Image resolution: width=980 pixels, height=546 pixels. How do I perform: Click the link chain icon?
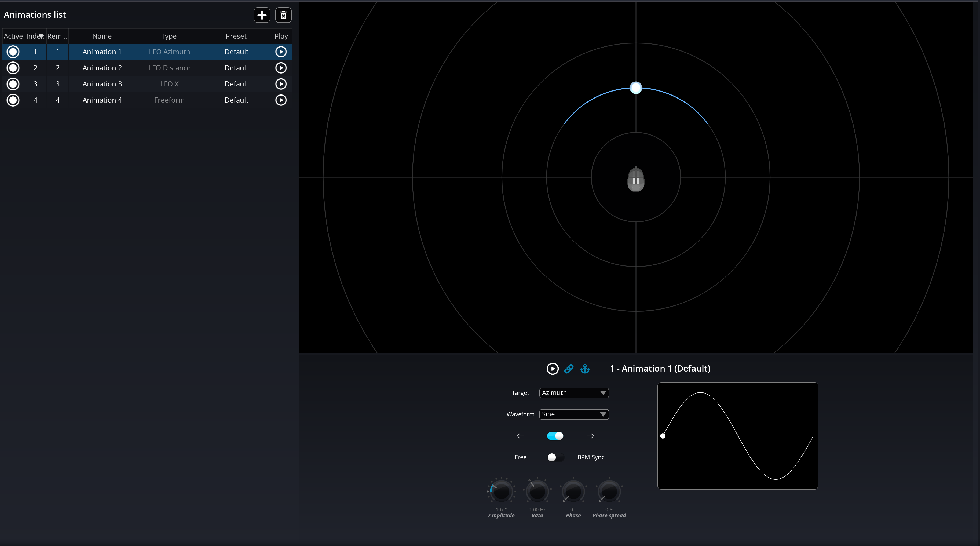[569, 368]
